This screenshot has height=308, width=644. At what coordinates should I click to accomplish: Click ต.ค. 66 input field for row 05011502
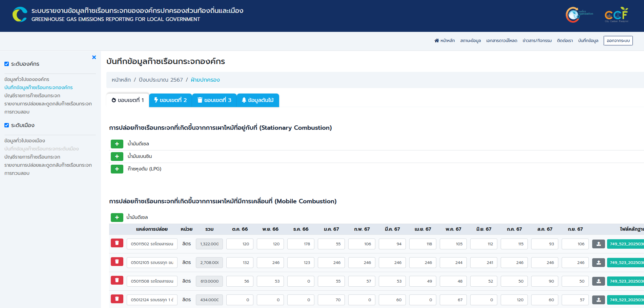click(x=240, y=244)
